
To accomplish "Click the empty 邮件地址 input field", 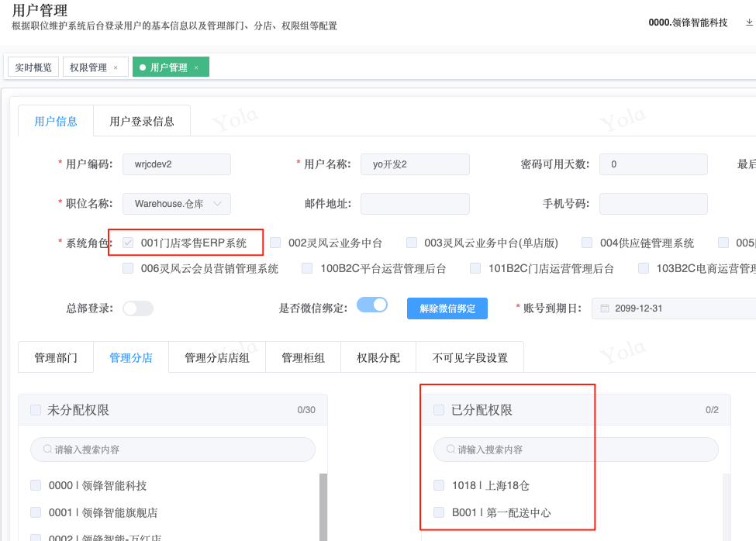I will (415, 204).
